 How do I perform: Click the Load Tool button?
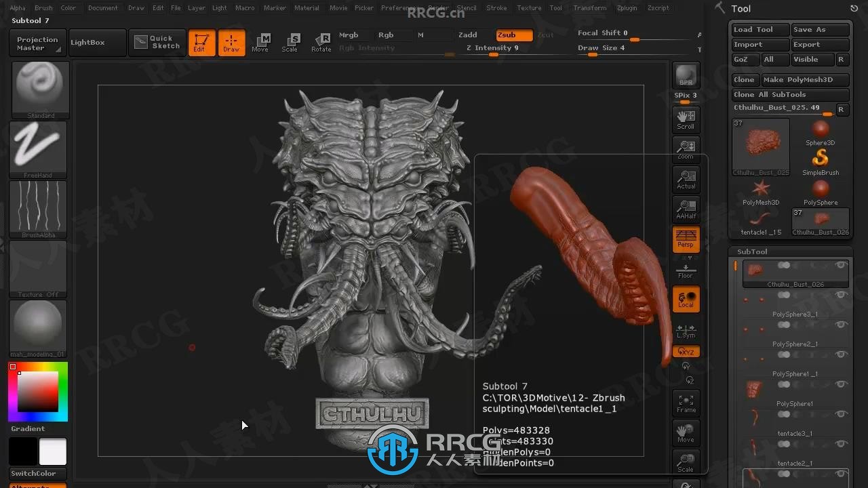[760, 30]
